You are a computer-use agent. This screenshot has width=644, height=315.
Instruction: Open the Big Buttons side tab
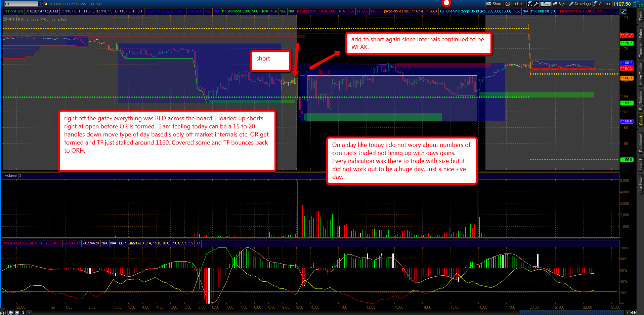click(640, 100)
